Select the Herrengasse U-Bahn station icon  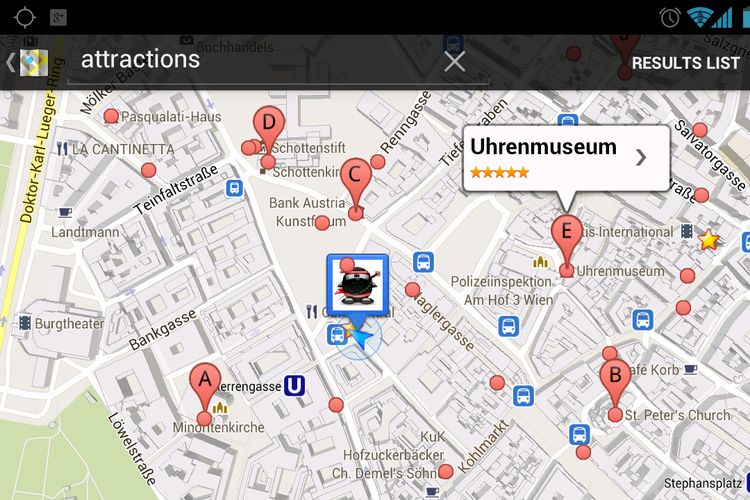pos(294,386)
